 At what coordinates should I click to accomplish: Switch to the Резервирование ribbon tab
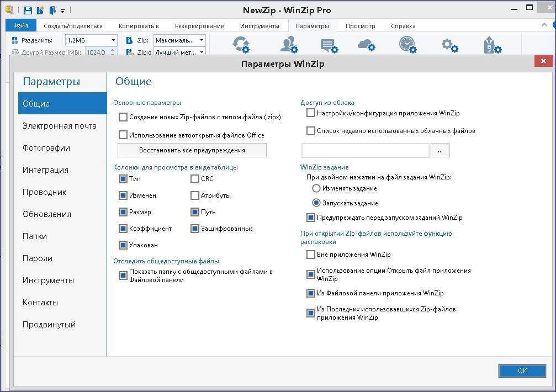[x=199, y=26]
